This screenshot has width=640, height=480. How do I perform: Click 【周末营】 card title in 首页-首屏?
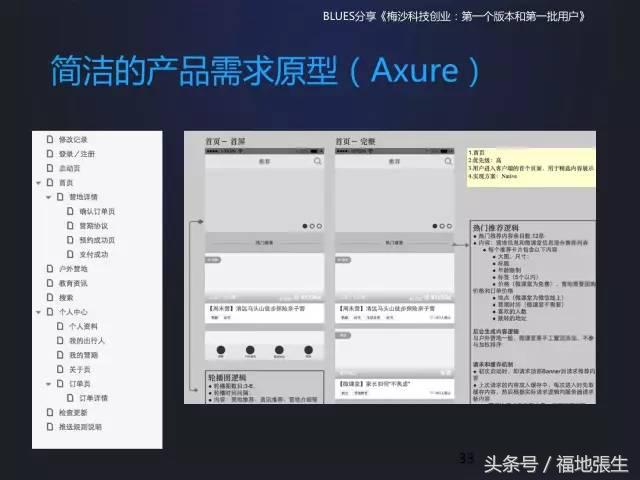pyautogui.click(x=257, y=309)
